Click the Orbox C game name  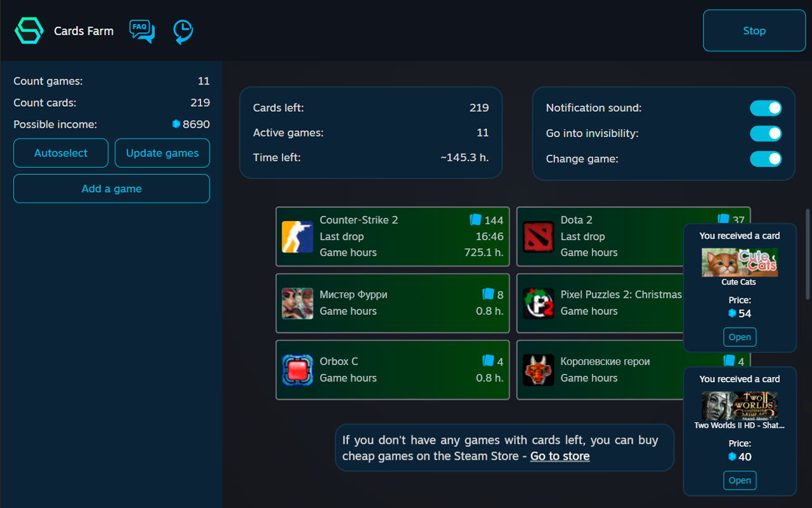339,361
